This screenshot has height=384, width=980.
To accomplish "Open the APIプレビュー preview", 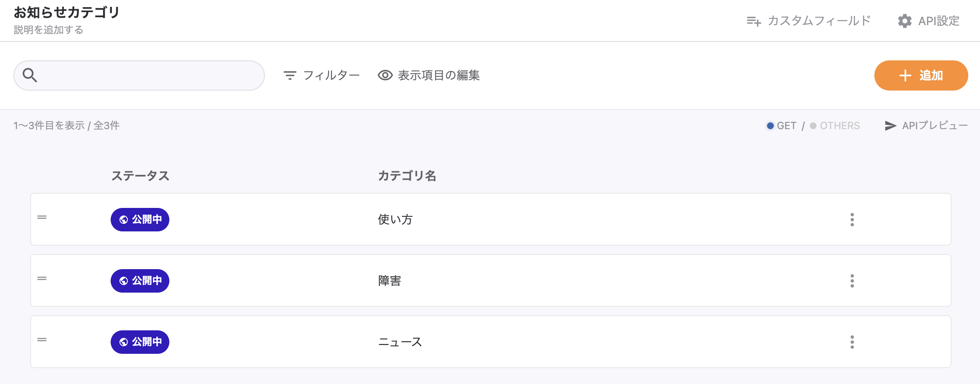I will point(926,126).
